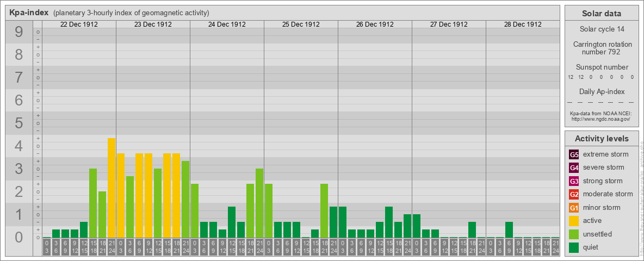Click the light green unsettled swatch
The height and width of the screenshot is (261, 644).
coord(574,234)
